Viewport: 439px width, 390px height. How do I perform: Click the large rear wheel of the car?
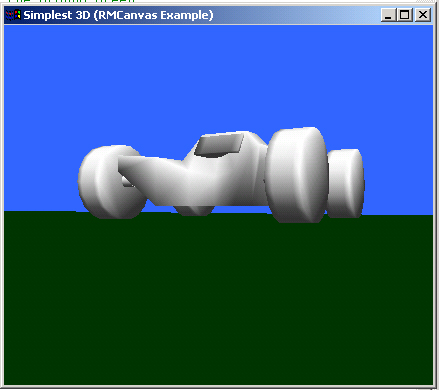coord(296,175)
